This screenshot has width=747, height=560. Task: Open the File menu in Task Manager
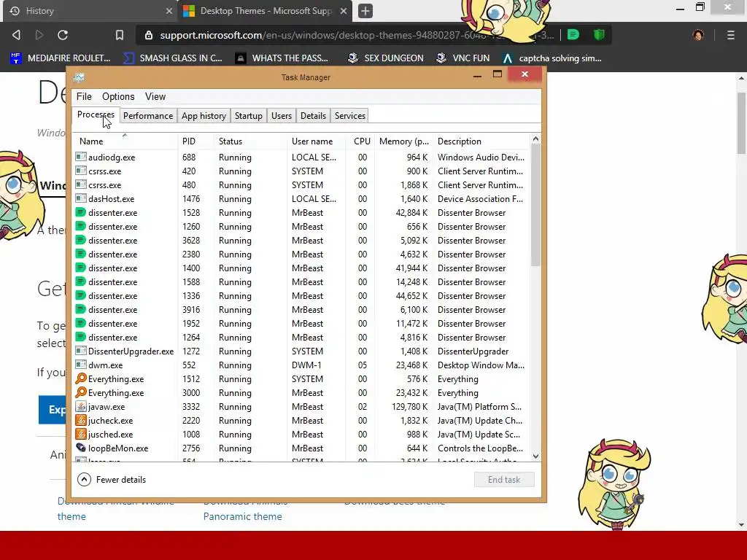click(x=84, y=97)
